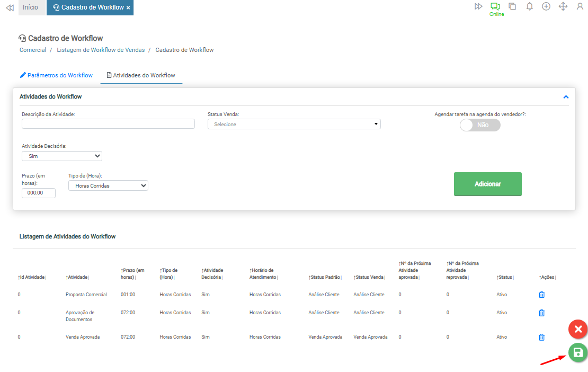Delete the Aprovação de Documentos activity row
Screen dimensions: 588x372
[541, 313]
